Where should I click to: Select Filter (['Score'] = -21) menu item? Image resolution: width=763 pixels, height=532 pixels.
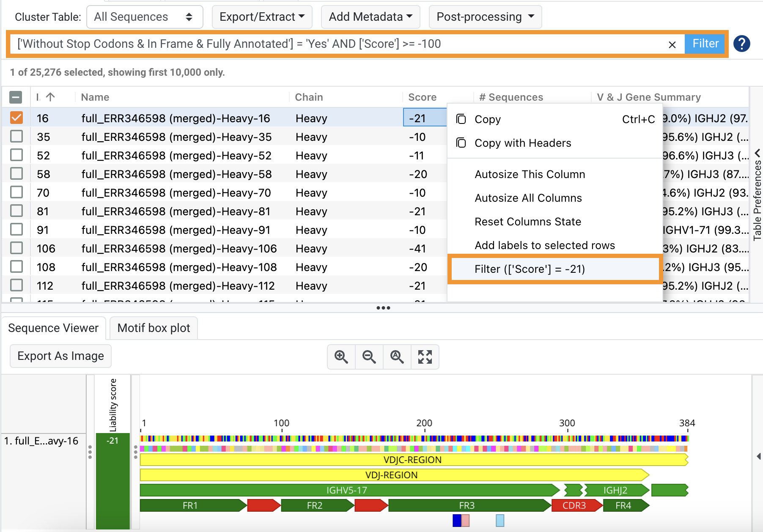(x=554, y=269)
